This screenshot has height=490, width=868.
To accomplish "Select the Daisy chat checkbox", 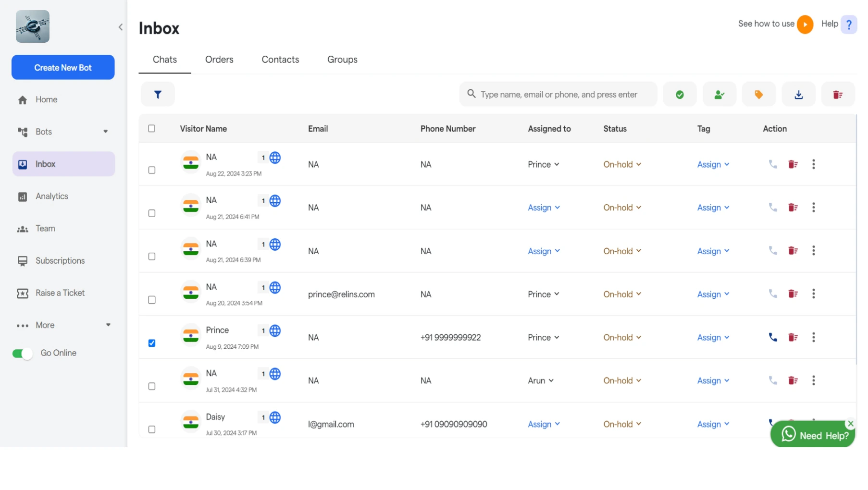I will (x=152, y=429).
